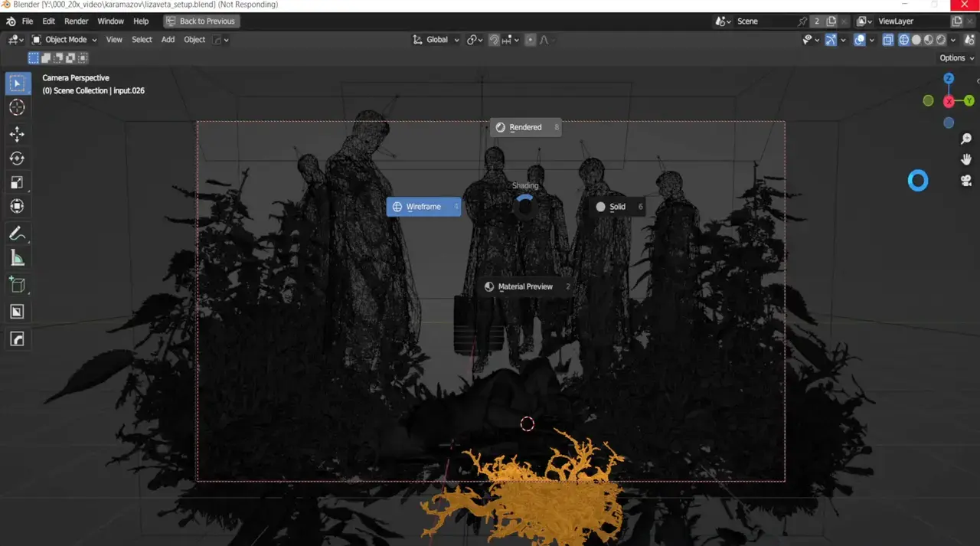Select the Measure tool
980x546 pixels.
point(18,257)
